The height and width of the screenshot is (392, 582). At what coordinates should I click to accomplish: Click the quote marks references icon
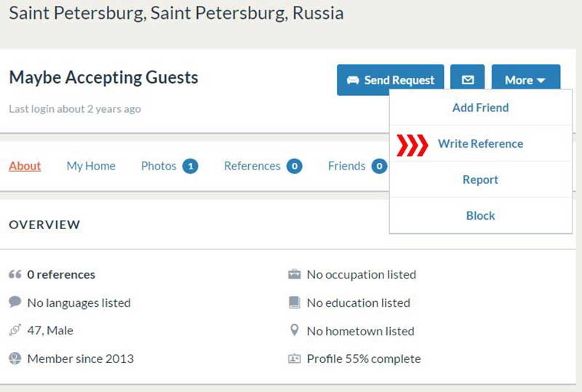click(x=15, y=274)
